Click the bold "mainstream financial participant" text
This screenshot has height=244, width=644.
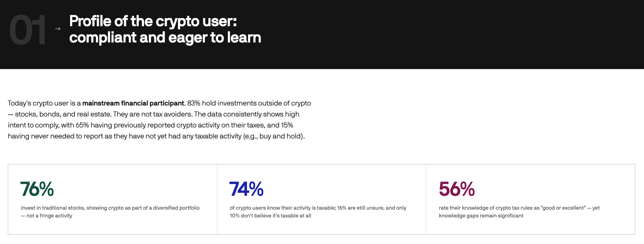133,103
